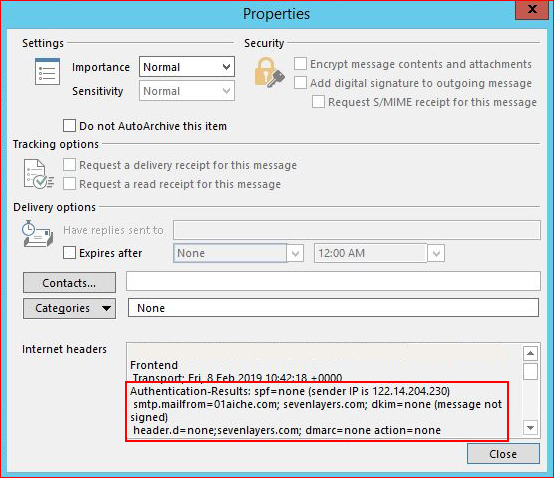Screen dimensions: 554x478
Task: Enable Do not AutoArchive this item
Action: click(69, 125)
